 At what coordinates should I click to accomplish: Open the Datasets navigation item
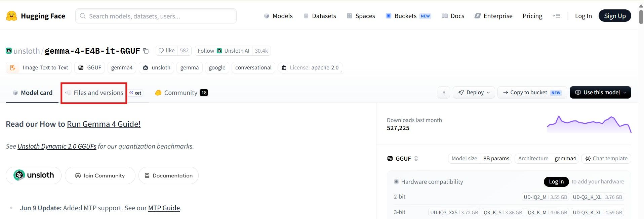coord(320,16)
